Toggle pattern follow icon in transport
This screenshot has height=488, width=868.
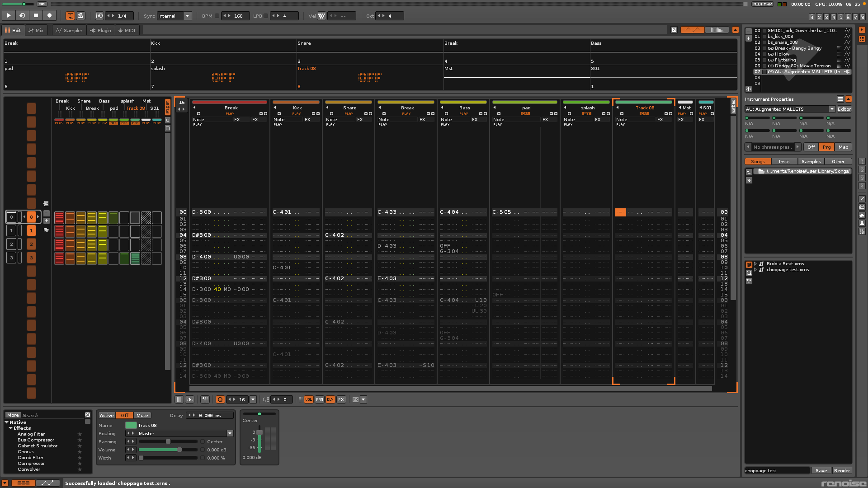point(70,16)
